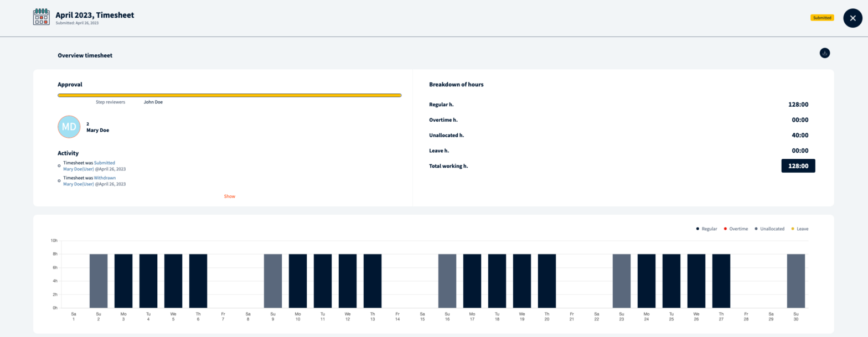Click the yellow Submitted status badge
Image resolution: width=868 pixels, height=337 pixels.
tap(822, 18)
